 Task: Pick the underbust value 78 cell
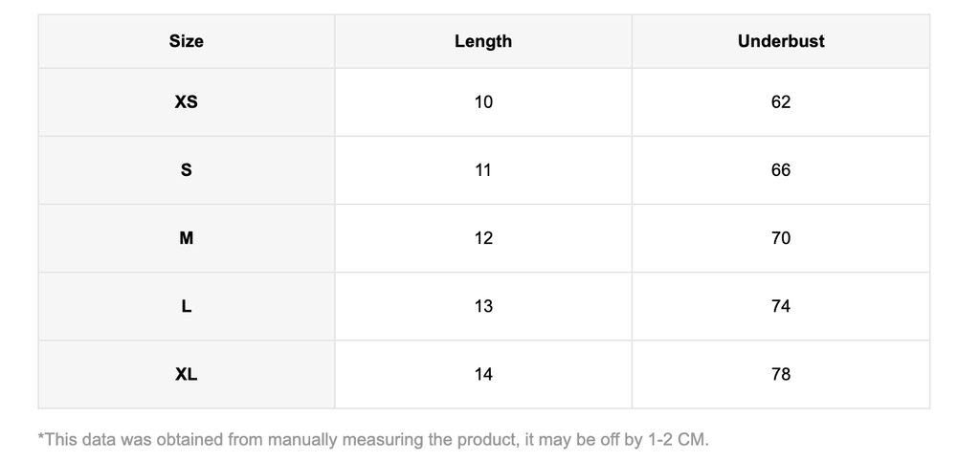pos(781,374)
